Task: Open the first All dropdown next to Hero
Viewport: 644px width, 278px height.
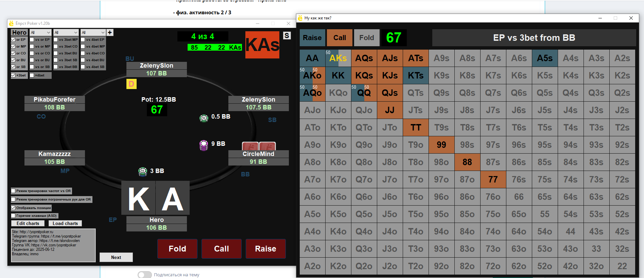Action: (x=40, y=33)
